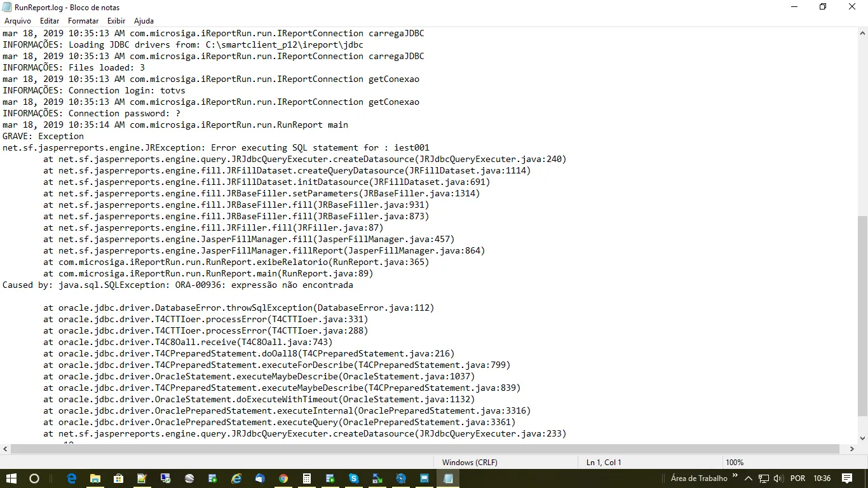This screenshot has width=868, height=488.
Task: Expand Área de Trabalho toolbar chevron
Action: pyautogui.click(x=735, y=476)
